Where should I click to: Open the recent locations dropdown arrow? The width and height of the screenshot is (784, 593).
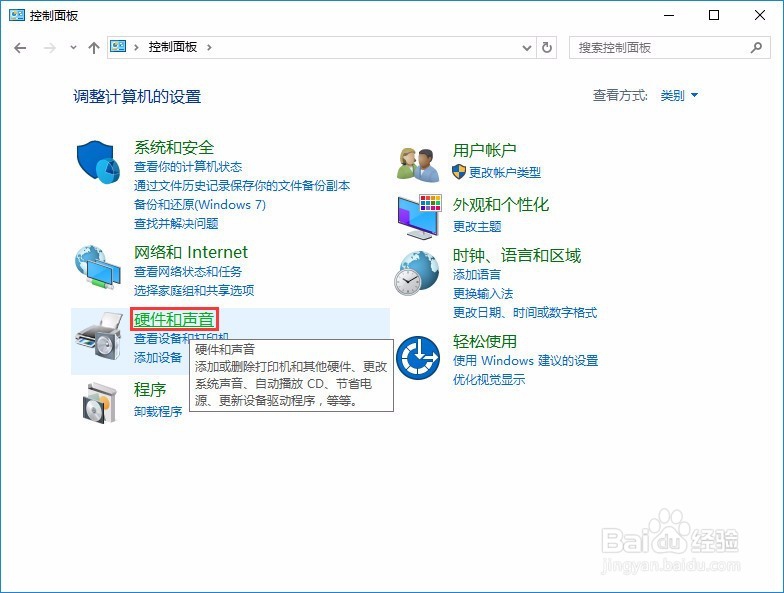point(74,48)
